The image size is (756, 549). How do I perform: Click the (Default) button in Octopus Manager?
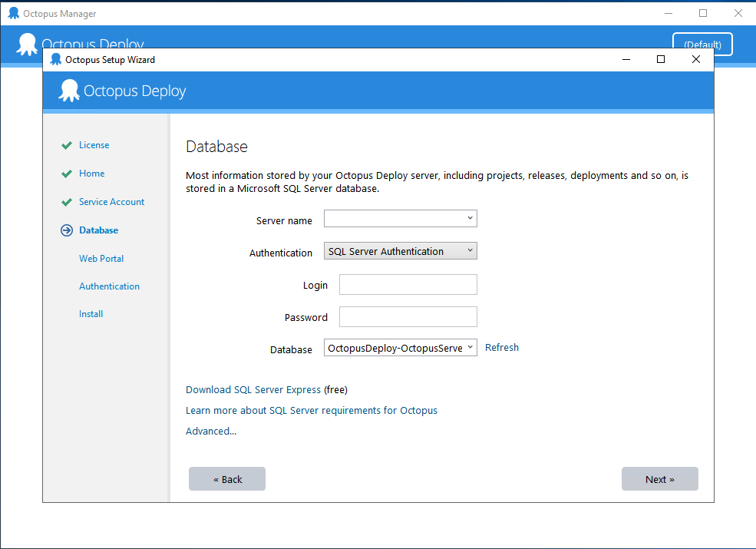(x=702, y=44)
